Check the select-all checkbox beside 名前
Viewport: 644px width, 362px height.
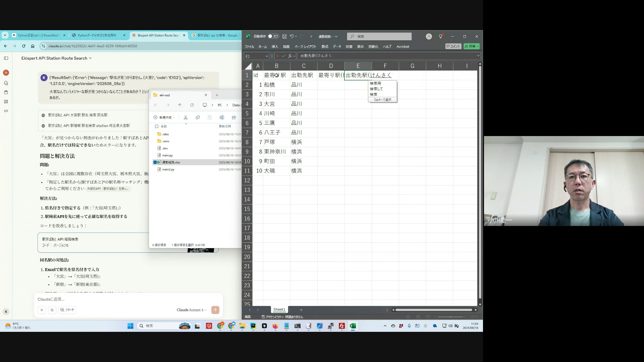157,126
